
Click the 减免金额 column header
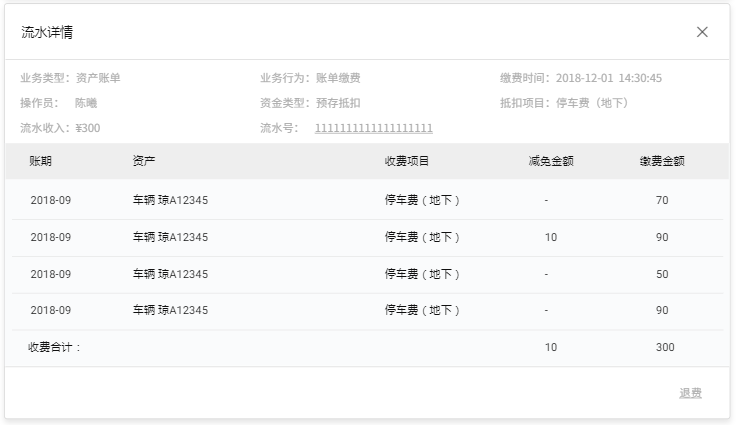(550, 161)
